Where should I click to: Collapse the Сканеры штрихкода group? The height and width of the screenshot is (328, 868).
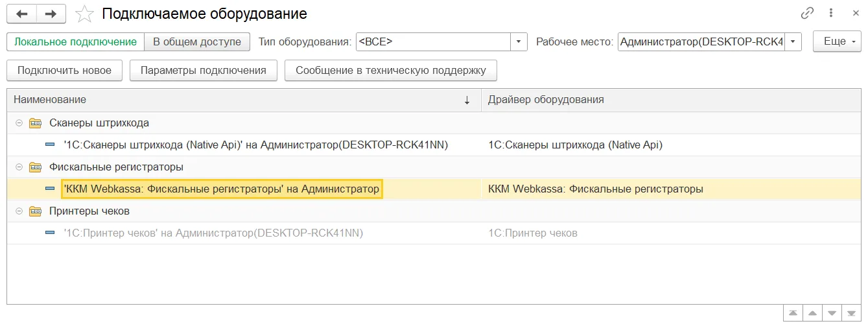pyautogui.click(x=19, y=123)
